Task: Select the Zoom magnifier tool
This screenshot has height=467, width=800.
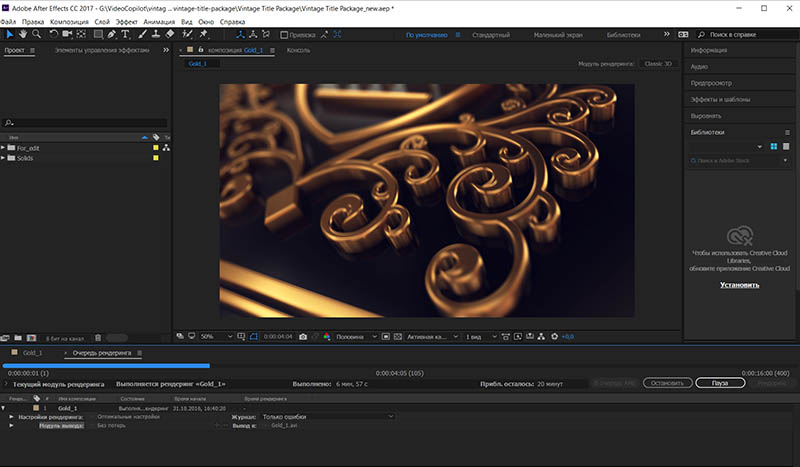Action: 37,34
